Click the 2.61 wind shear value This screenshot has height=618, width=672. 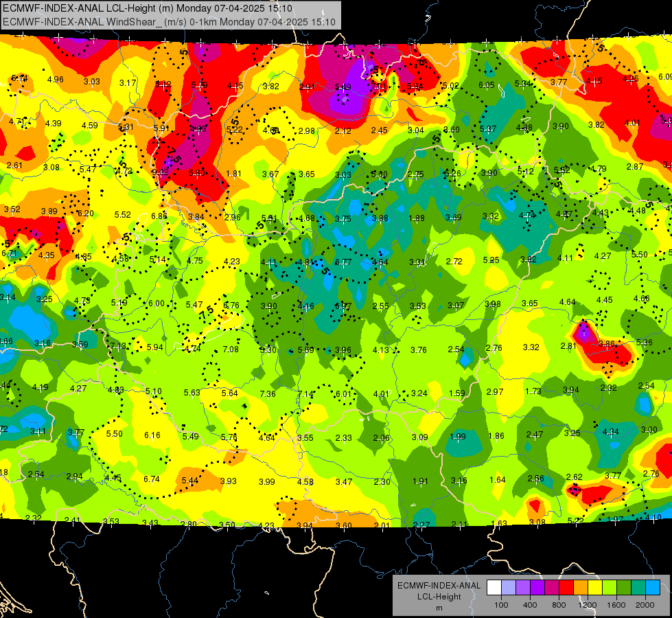14,165
